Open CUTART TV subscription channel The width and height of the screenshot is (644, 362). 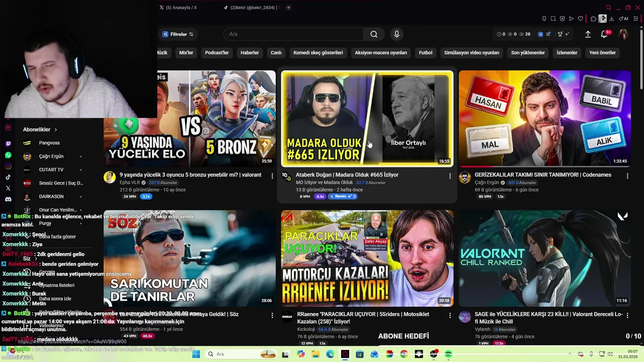(51, 170)
